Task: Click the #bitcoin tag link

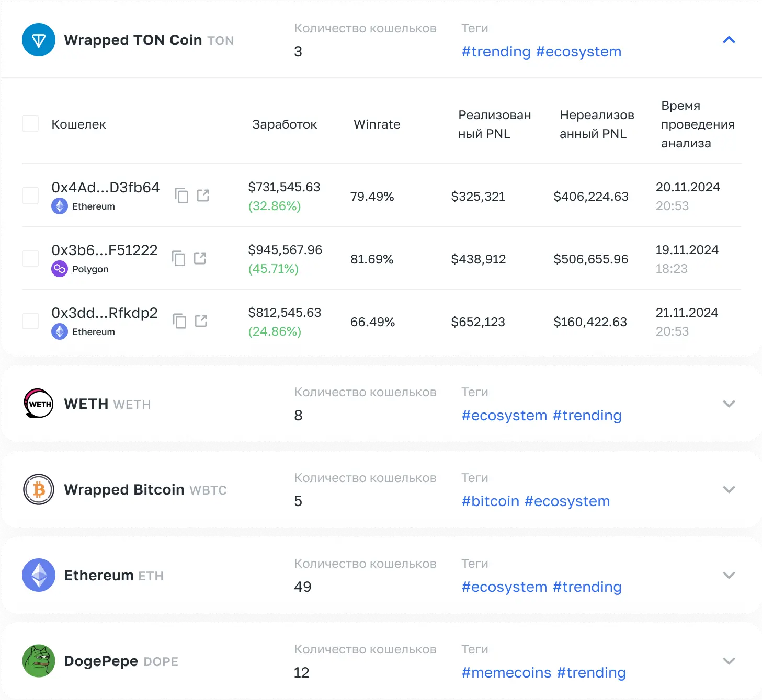Action: coord(490,501)
